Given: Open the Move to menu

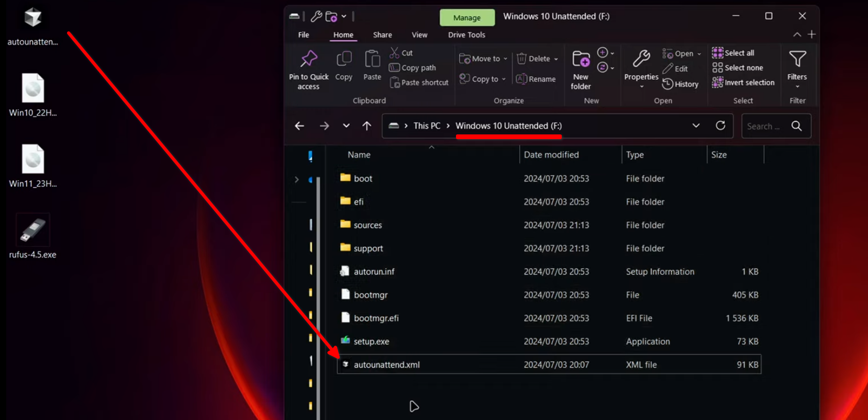Looking at the screenshot, I should coord(483,59).
